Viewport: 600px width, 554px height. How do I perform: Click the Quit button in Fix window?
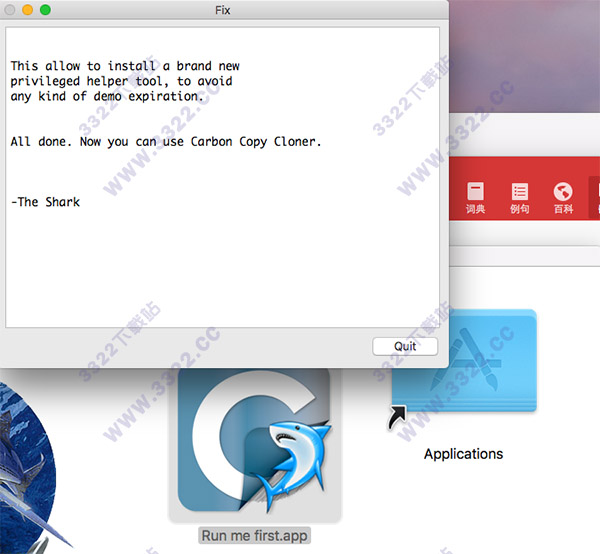(405, 346)
